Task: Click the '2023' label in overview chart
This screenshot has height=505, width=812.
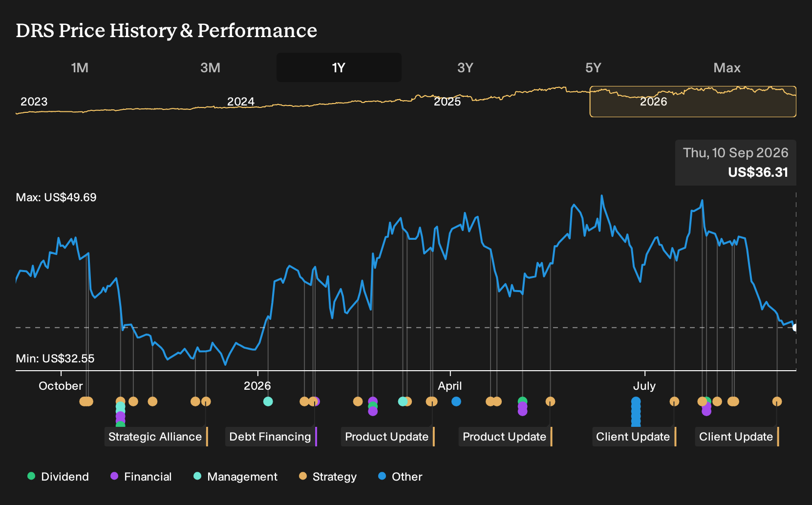Action: [34, 102]
